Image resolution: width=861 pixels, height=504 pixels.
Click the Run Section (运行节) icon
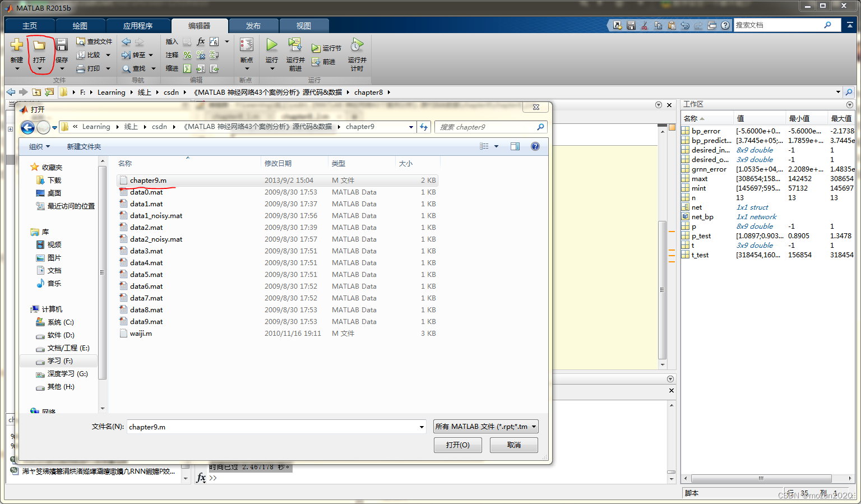click(x=316, y=48)
